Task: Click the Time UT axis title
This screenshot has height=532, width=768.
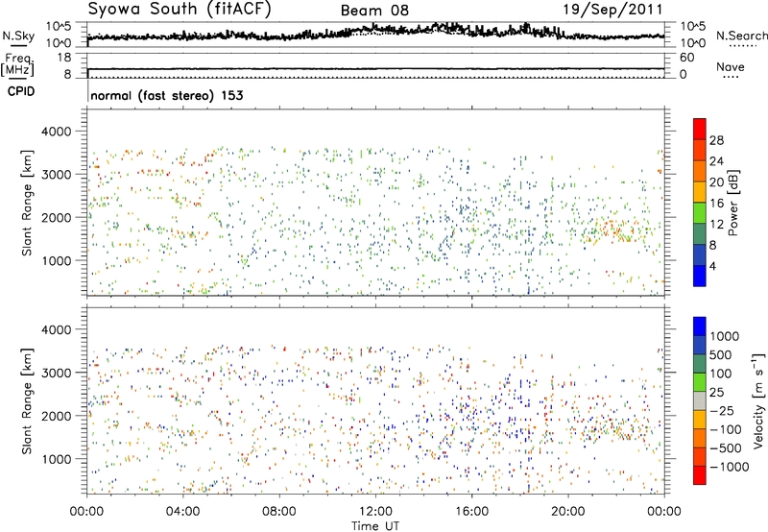Action: tap(375, 526)
